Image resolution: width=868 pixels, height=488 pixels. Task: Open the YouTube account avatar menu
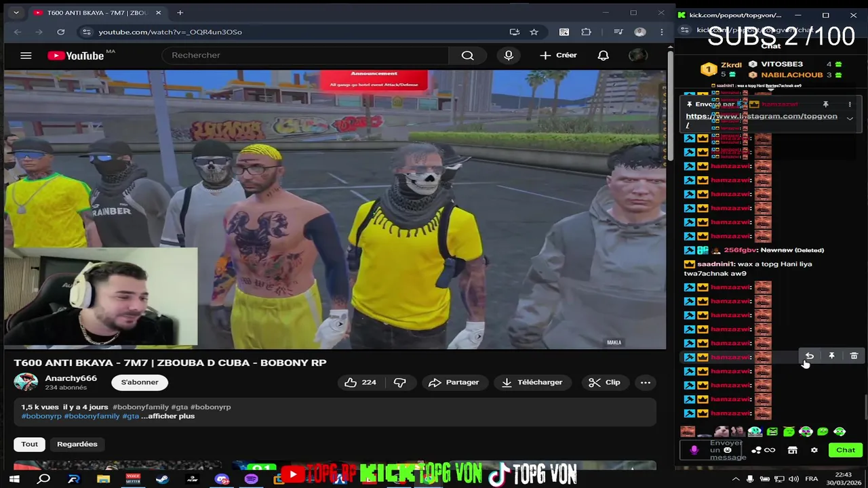tap(637, 56)
